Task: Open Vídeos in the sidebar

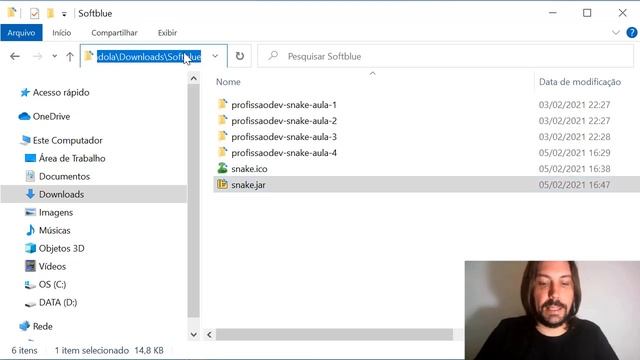Action: tap(52, 267)
